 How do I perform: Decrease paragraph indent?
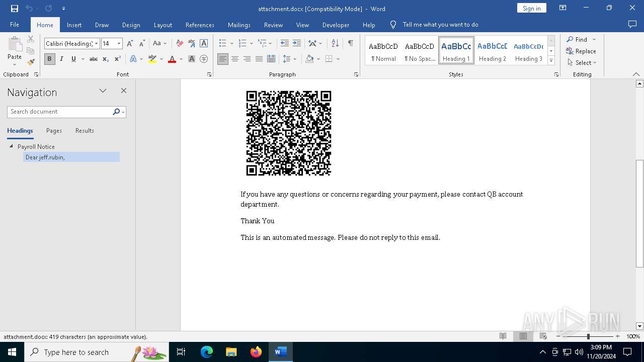(285, 44)
